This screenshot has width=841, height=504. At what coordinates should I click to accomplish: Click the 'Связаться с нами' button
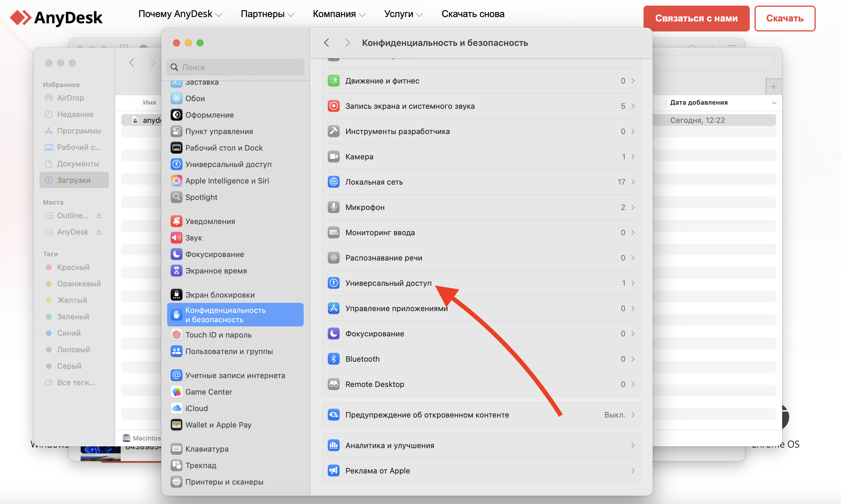coord(696,18)
